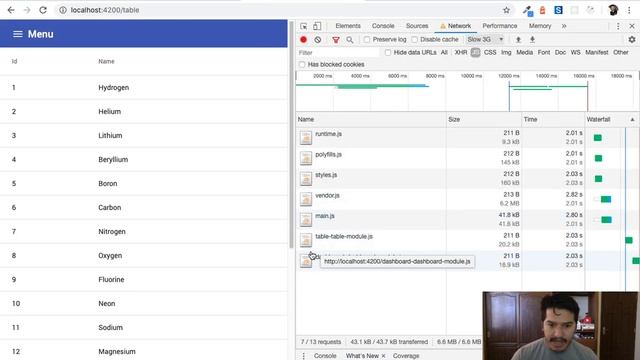Activate the inspect element picker icon
This screenshot has height=360, width=640.
pyautogui.click(x=304, y=26)
